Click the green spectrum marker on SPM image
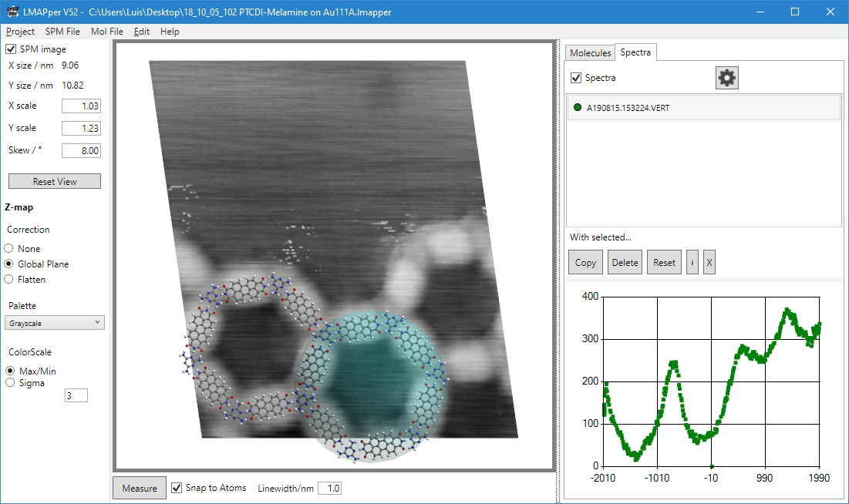The height and width of the screenshot is (504, 849). pyautogui.click(x=350, y=126)
